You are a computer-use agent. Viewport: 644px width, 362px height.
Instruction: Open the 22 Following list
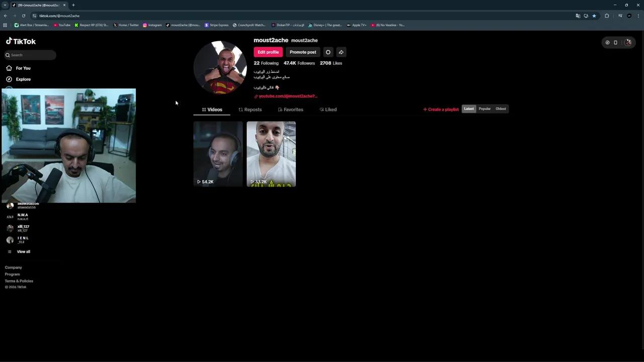click(266, 63)
